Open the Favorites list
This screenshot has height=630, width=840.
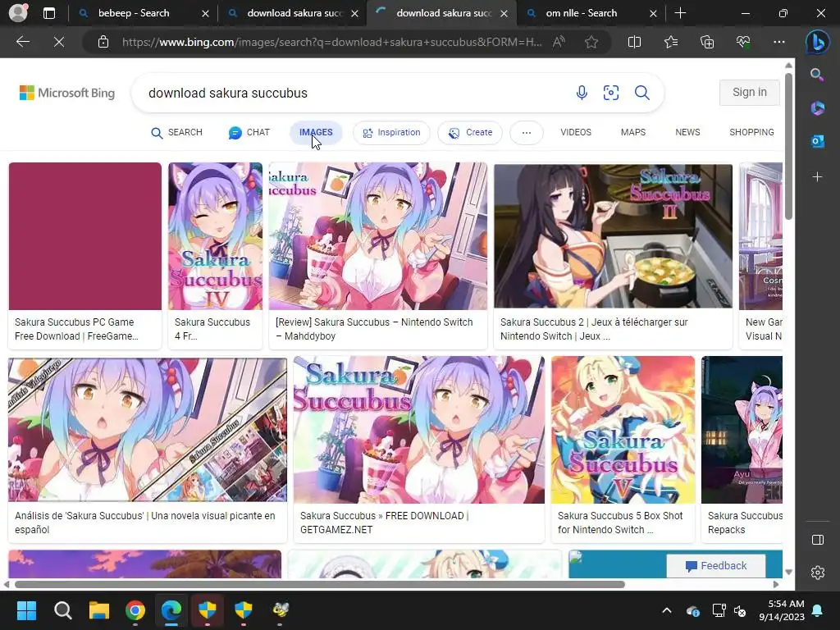671,42
